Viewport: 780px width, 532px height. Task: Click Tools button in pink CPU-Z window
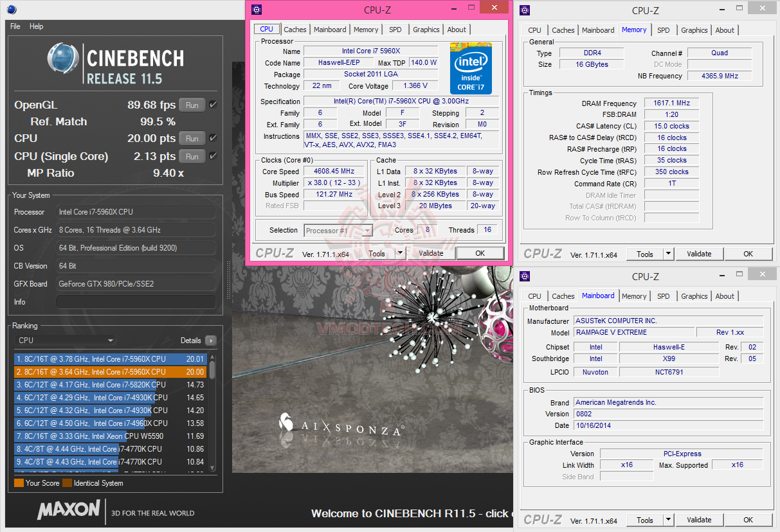point(377,253)
